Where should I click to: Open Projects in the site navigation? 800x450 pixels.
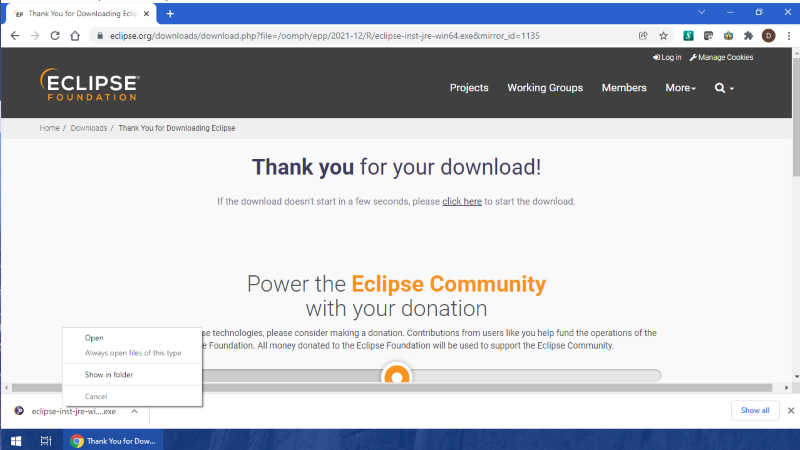click(x=469, y=88)
